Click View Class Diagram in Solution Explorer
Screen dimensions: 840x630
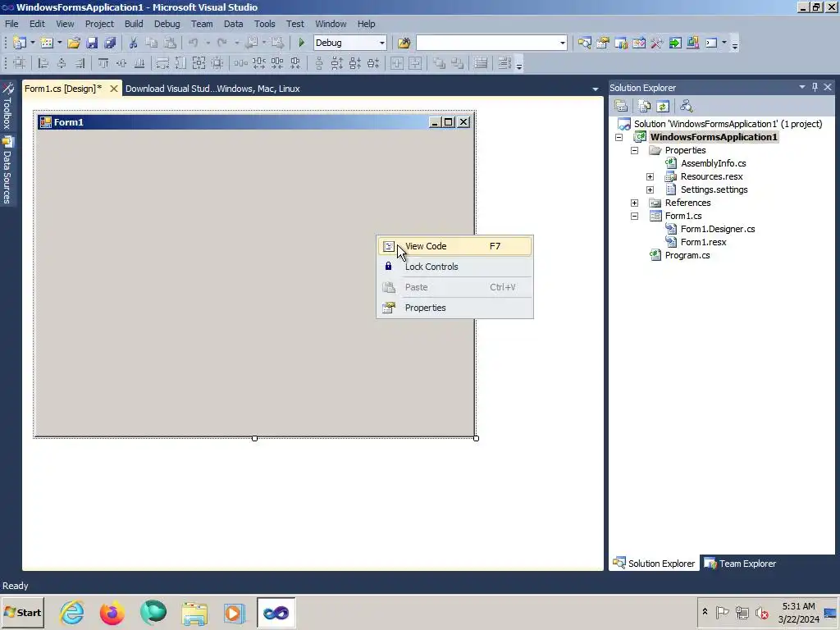tap(687, 106)
